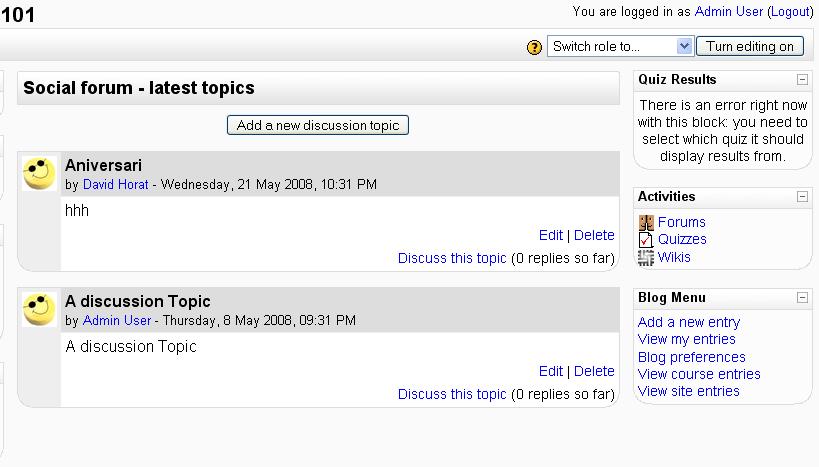Click the Forums activity icon

646,223
